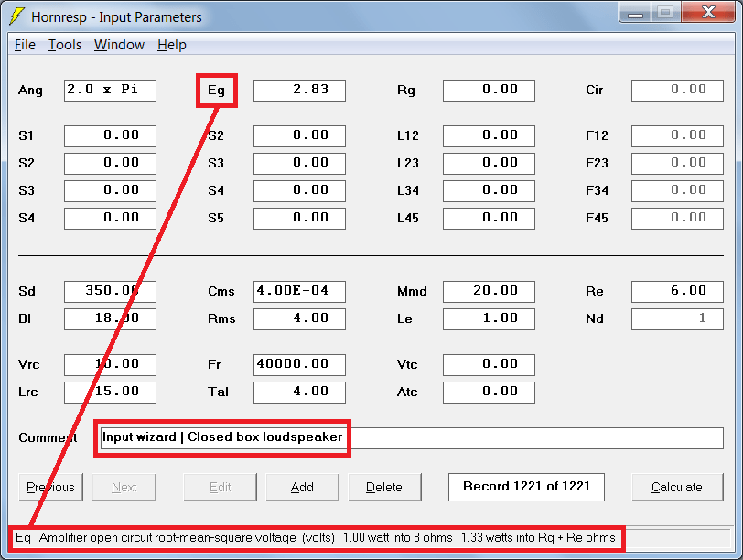The height and width of the screenshot is (560, 743).
Task: Click the Rms field showing 4.00
Action: click(299, 318)
